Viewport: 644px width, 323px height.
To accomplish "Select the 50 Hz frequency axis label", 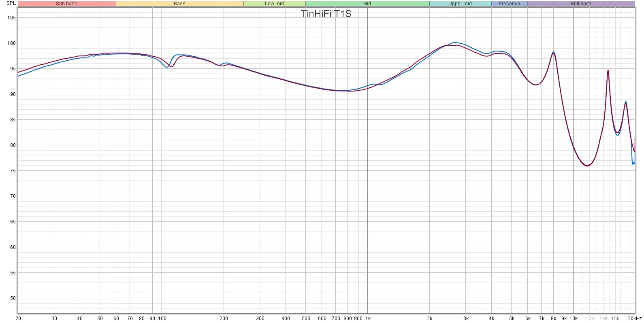I will point(100,319).
